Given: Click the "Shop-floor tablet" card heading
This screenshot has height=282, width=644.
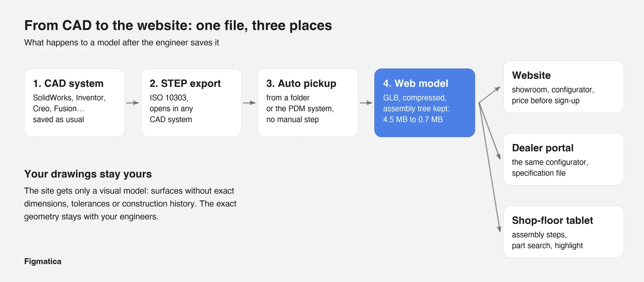Looking at the screenshot, I should [553, 220].
